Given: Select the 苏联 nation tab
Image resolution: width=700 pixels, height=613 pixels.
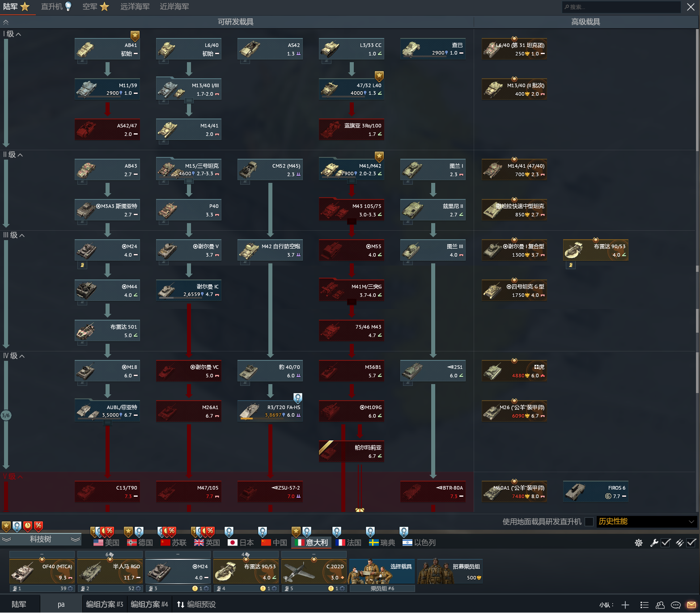Looking at the screenshot, I should pyautogui.click(x=174, y=542).
